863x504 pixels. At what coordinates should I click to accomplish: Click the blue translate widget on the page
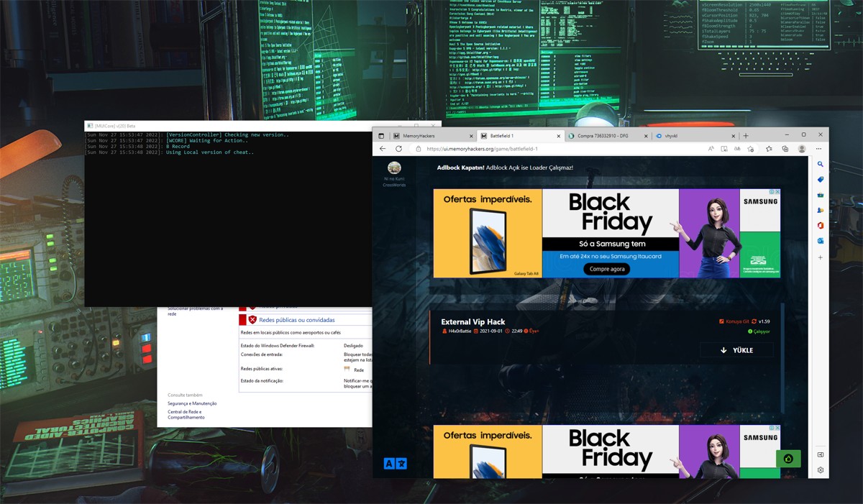point(395,464)
